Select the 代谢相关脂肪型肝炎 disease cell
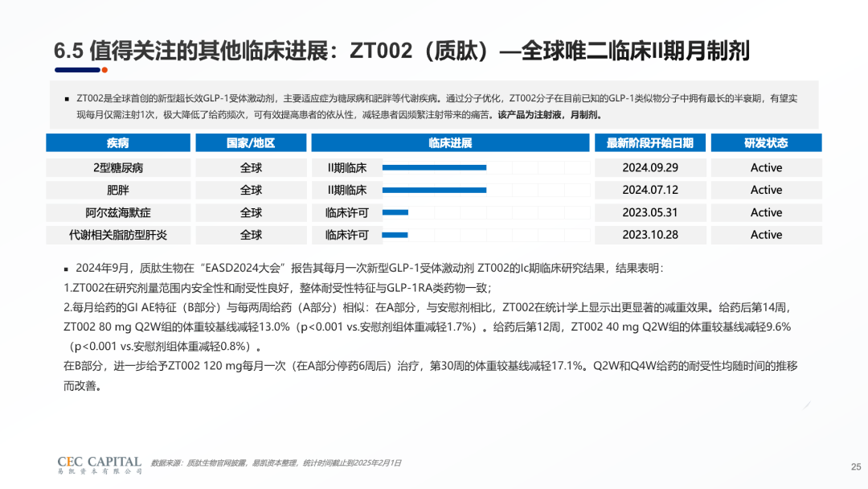This screenshot has height=489, width=868. 118,235
